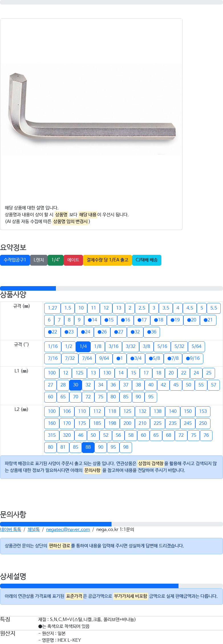Click the CJ택배 배송 tag
Screen dimensions: 223x644
[147, 260]
